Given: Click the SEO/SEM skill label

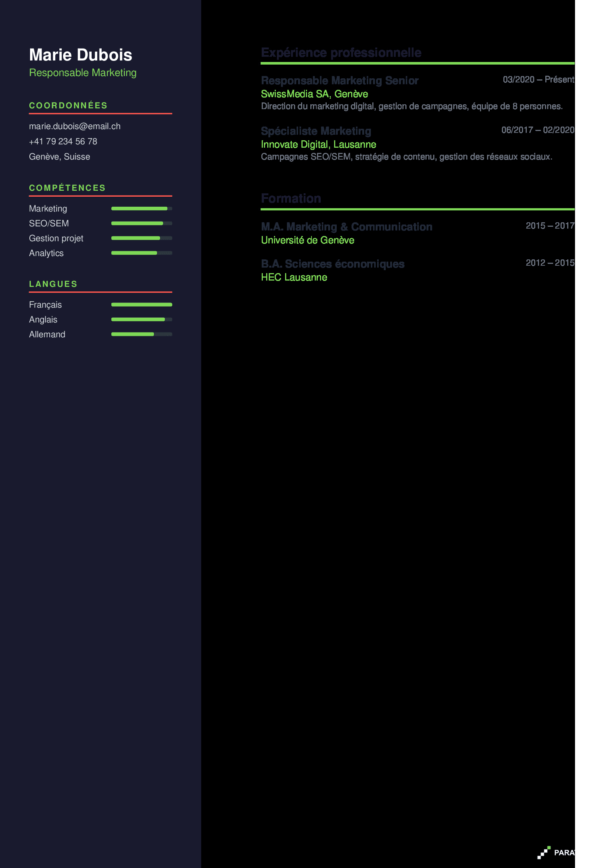Looking at the screenshot, I should (49, 223).
